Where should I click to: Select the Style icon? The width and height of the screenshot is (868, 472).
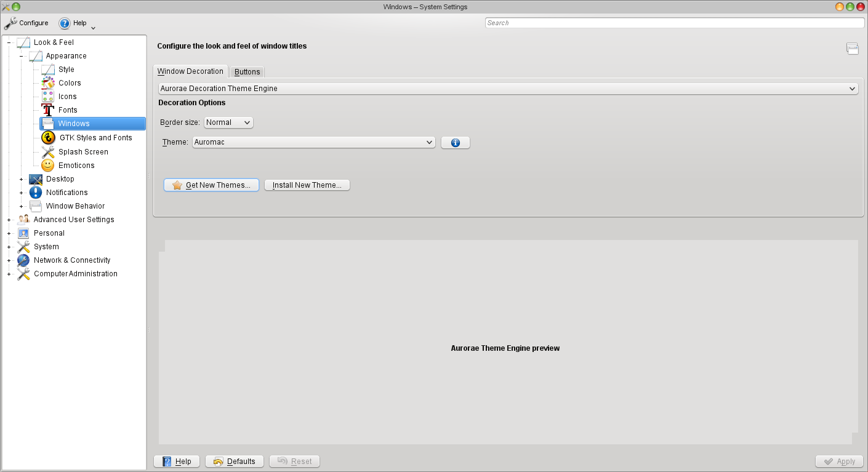pyautogui.click(x=48, y=70)
